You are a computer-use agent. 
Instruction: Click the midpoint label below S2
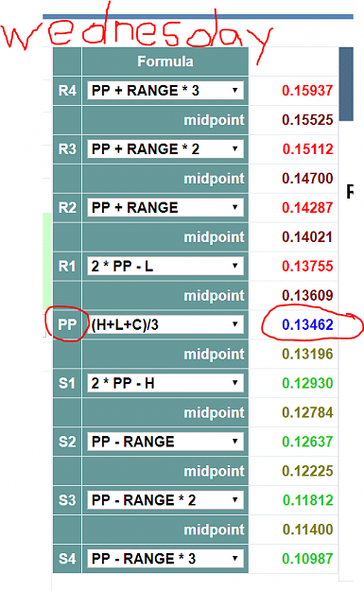click(x=214, y=472)
